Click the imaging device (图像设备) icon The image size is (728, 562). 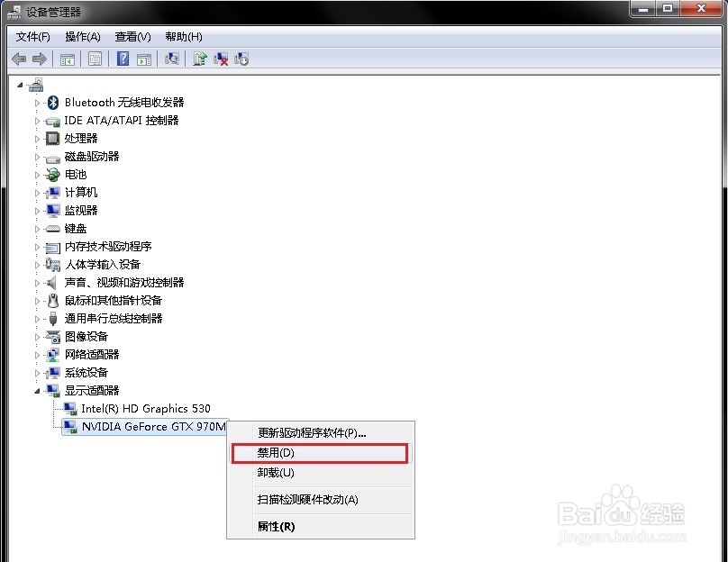(x=53, y=337)
